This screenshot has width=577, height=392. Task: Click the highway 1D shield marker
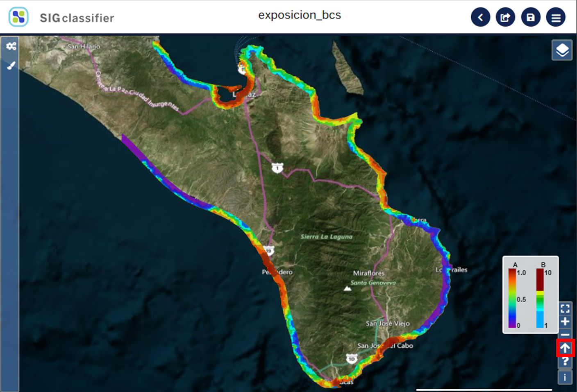point(351,359)
